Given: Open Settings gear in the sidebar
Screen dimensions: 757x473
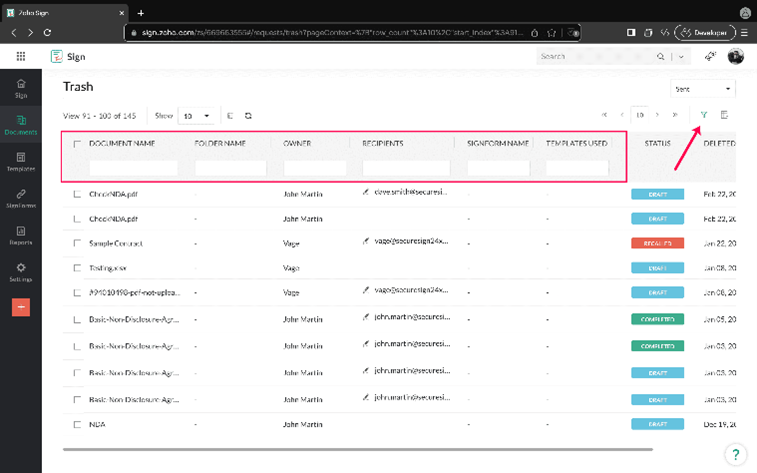Looking at the screenshot, I should point(21,272).
